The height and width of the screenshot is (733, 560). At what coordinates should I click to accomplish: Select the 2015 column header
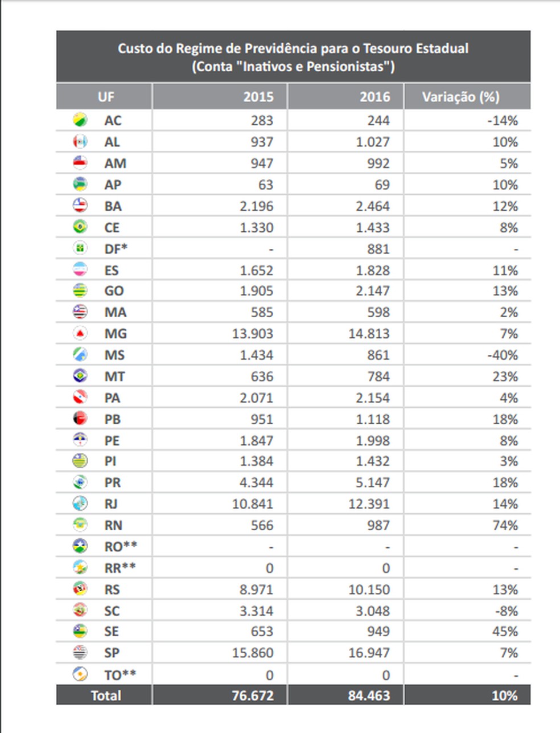258,97
